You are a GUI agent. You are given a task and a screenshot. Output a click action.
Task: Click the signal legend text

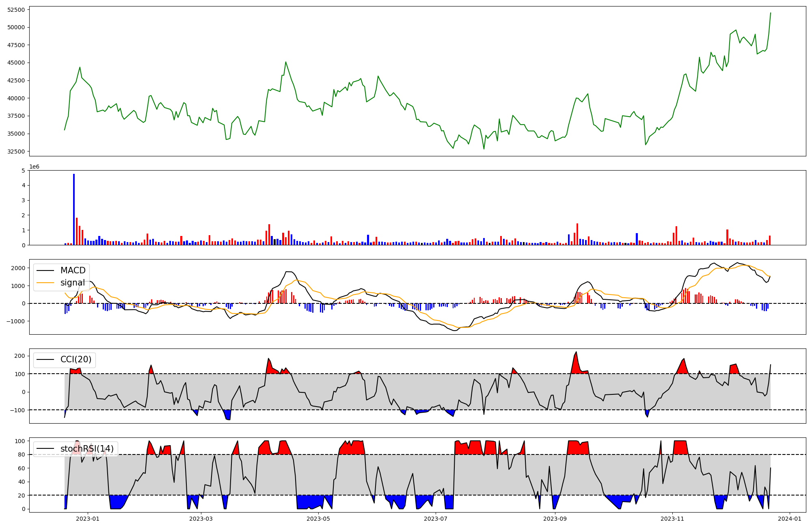[73, 283]
